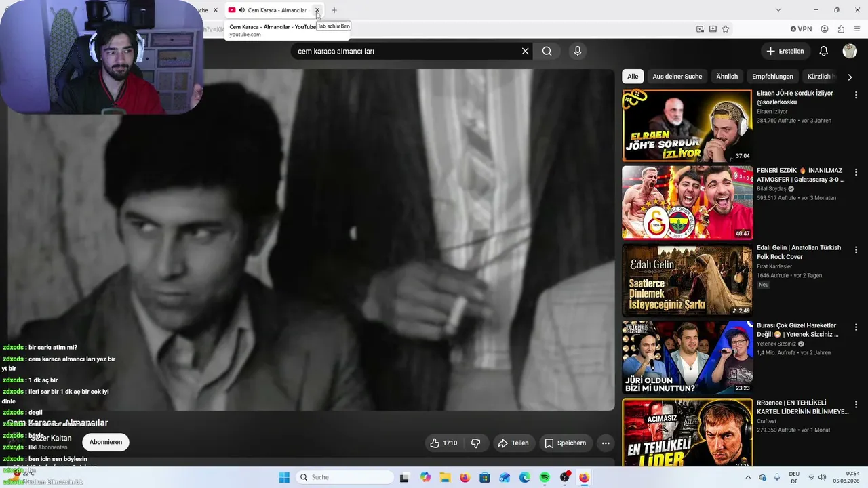Open the Bilal Soydaş channel link
Image resolution: width=868 pixels, height=488 pixels.
coord(771,188)
